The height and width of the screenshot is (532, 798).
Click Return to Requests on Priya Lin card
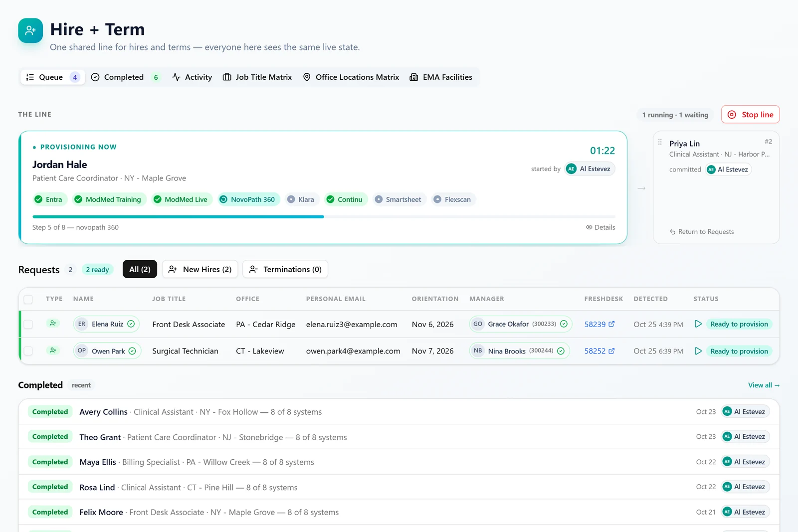(702, 232)
